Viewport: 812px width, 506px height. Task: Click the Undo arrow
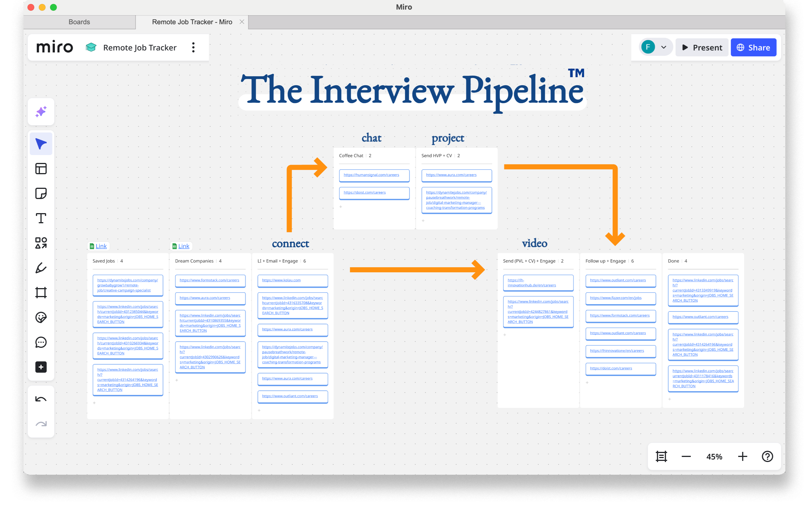(x=41, y=399)
